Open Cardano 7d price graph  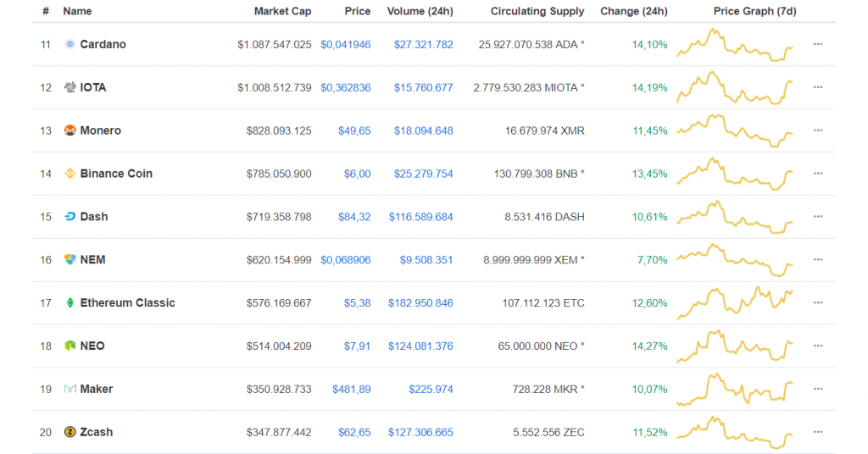735,44
